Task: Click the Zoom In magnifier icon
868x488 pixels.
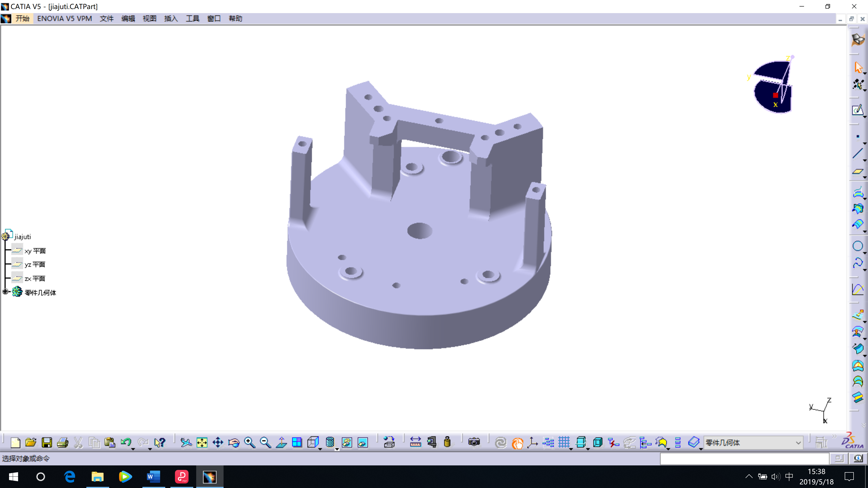Action: point(249,443)
